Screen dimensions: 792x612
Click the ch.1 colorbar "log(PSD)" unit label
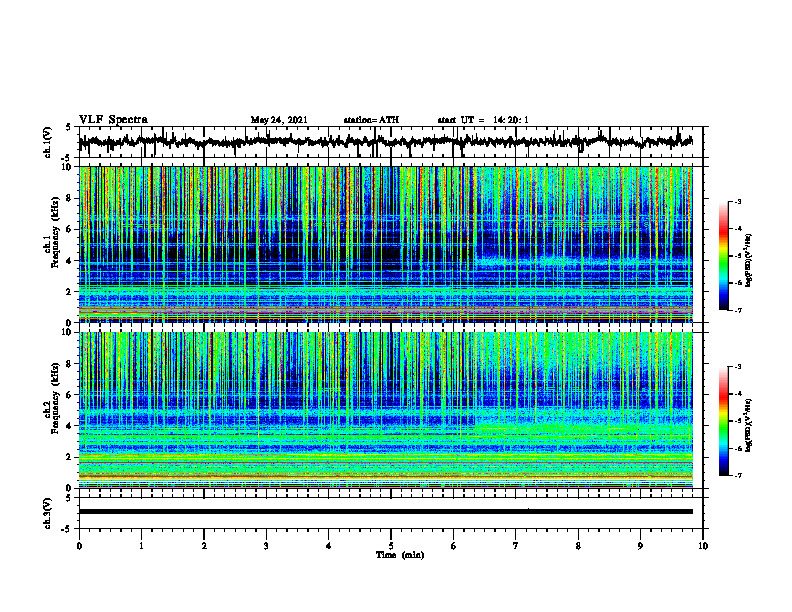coord(750,260)
